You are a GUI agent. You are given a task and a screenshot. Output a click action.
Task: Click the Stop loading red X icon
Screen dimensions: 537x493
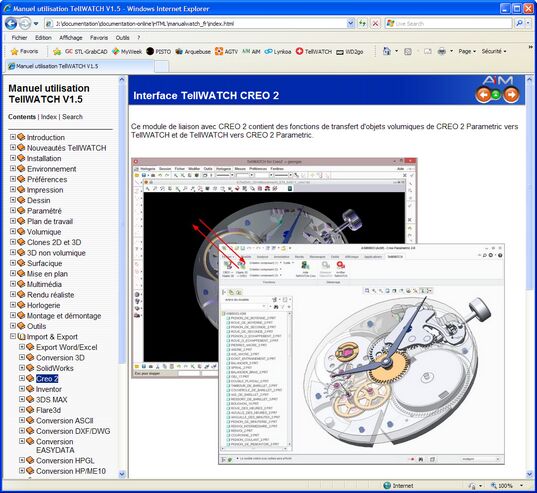pos(375,24)
